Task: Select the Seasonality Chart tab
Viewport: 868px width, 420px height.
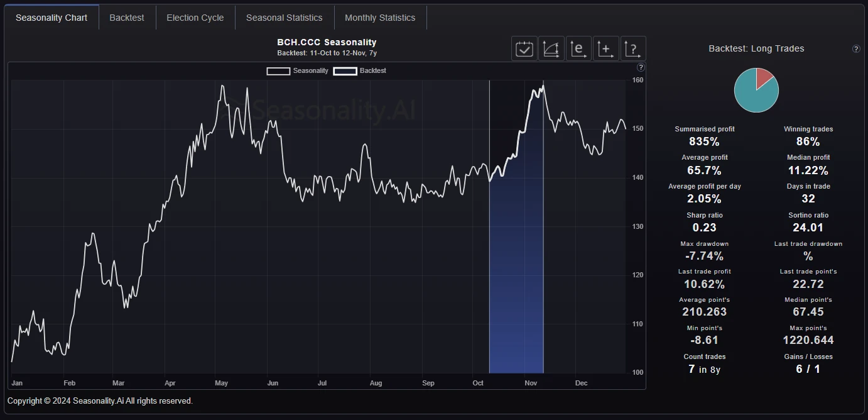Action: 52,18
